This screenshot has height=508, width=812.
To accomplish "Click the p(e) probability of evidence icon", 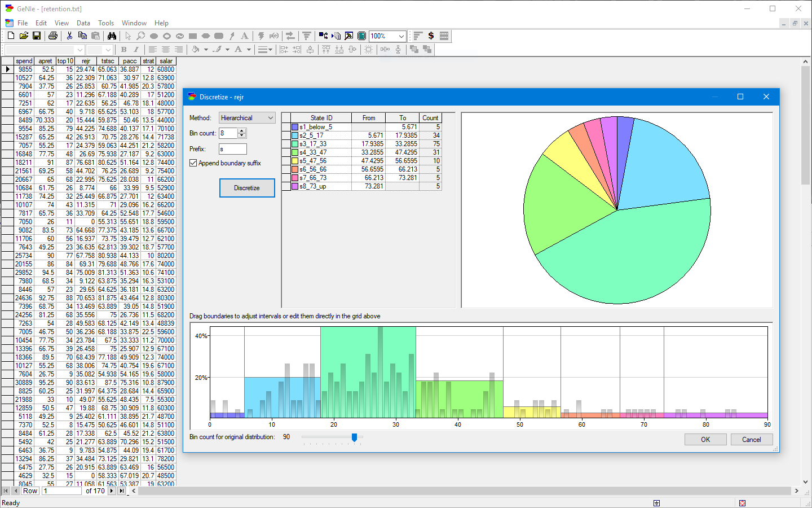I will 274,36.
